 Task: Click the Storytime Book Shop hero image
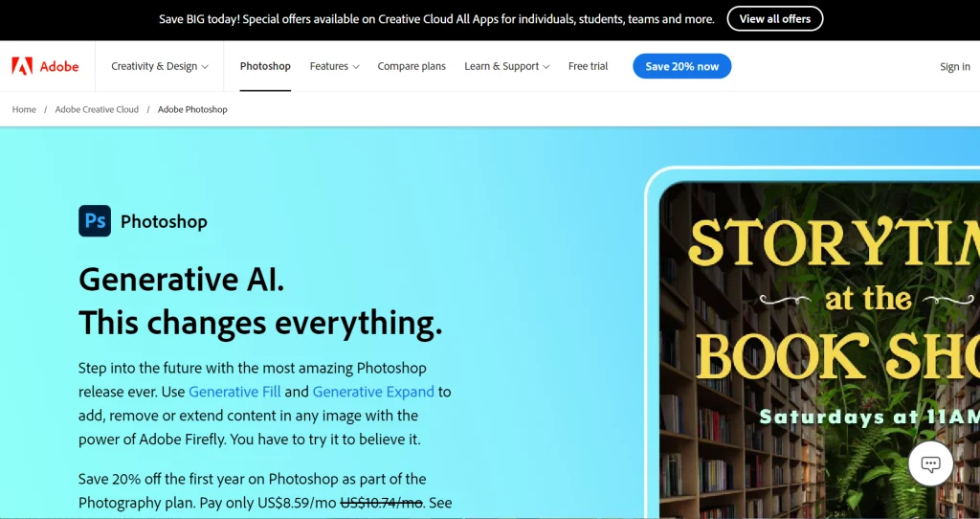(819, 350)
